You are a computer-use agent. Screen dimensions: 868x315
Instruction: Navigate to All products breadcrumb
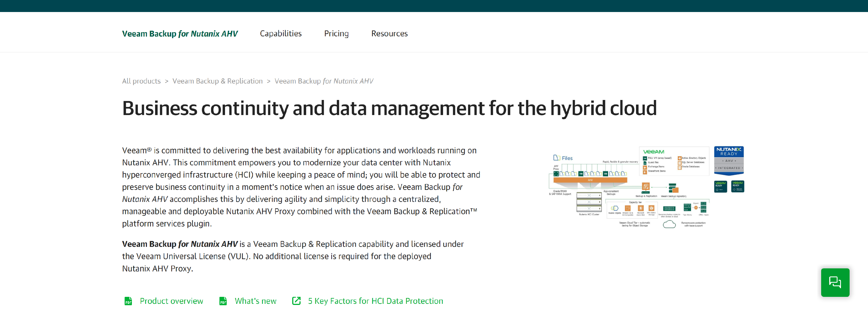pos(141,81)
